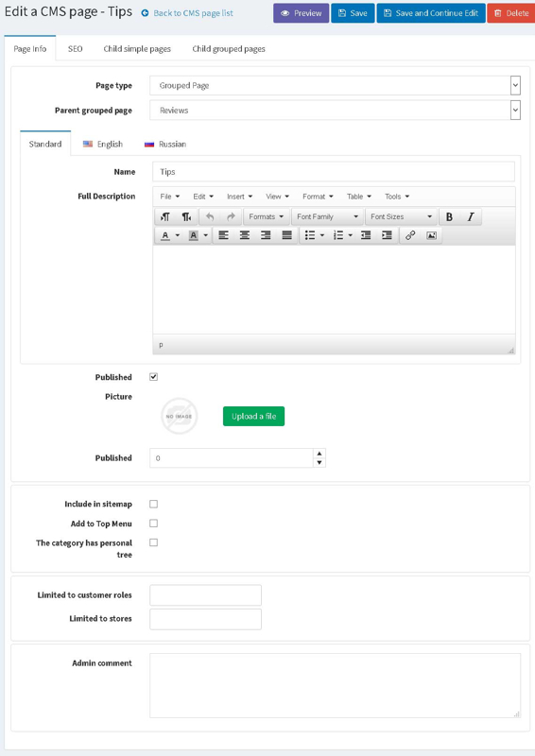Click the Upload a file button
Image resolution: width=535 pixels, height=756 pixels.
pyautogui.click(x=253, y=416)
